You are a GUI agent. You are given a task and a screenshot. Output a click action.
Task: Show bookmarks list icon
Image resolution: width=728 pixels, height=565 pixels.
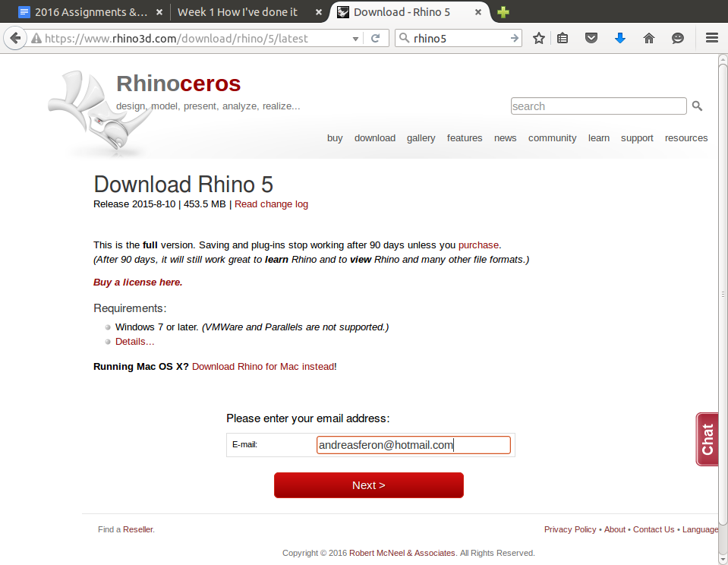coord(563,38)
